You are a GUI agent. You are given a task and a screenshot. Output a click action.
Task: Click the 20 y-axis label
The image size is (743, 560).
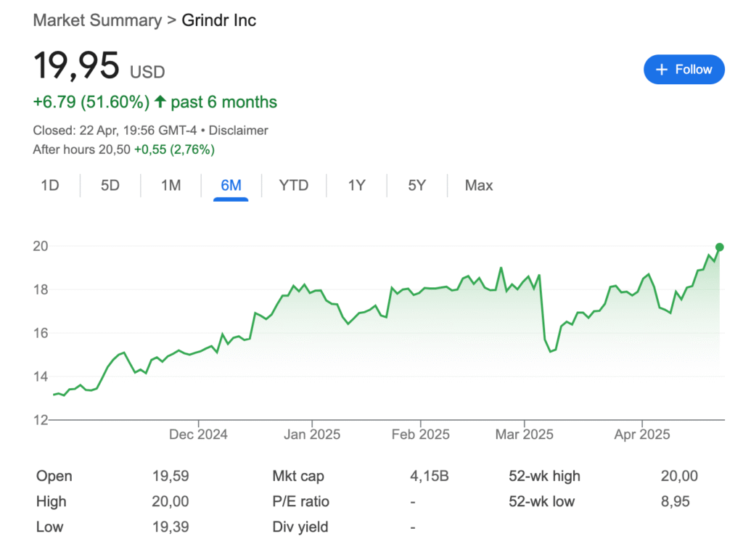(41, 246)
